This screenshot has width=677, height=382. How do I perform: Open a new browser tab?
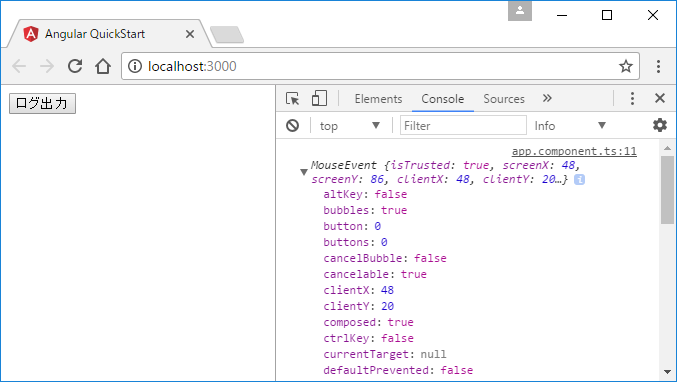click(x=227, y=35)
